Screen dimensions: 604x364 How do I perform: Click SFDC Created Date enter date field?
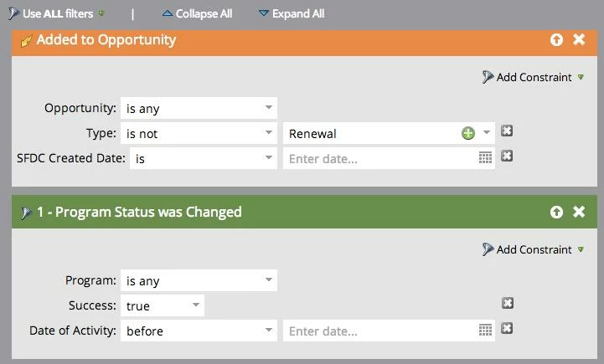pos(379,158)
